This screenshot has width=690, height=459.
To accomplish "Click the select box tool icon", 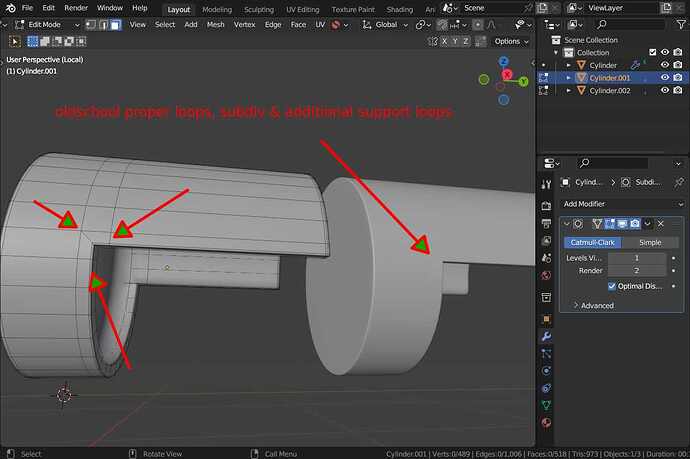I will point(15,41).
